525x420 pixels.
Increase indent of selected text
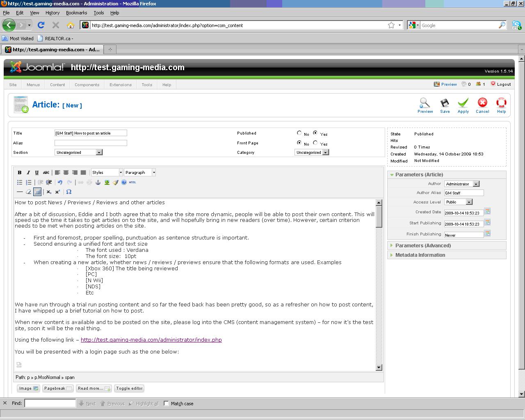coord(49,183)
